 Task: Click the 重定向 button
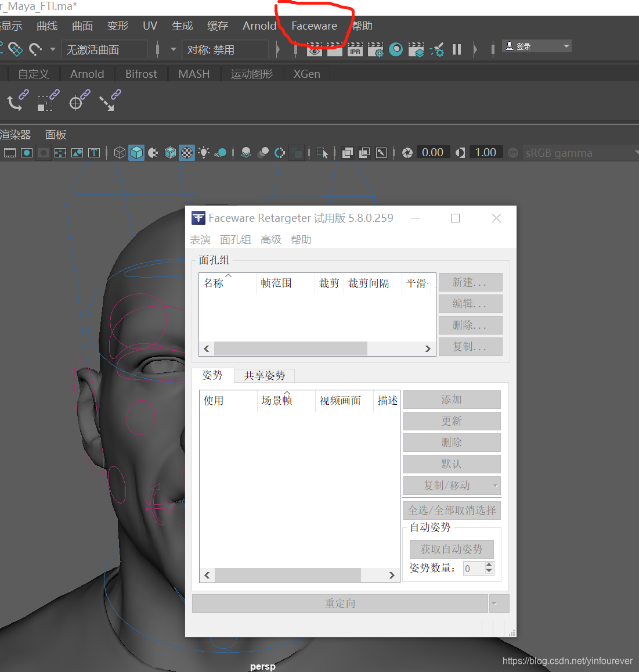tap(340, 603)
